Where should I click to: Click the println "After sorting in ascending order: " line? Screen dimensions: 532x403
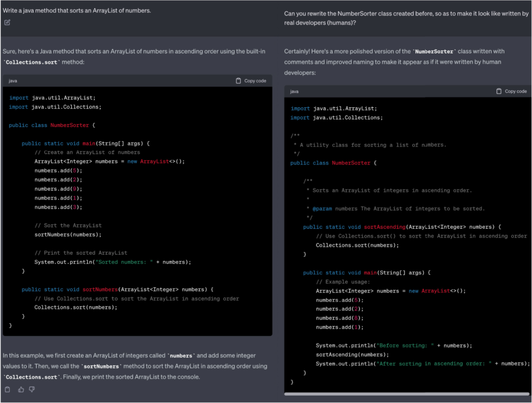423,364
